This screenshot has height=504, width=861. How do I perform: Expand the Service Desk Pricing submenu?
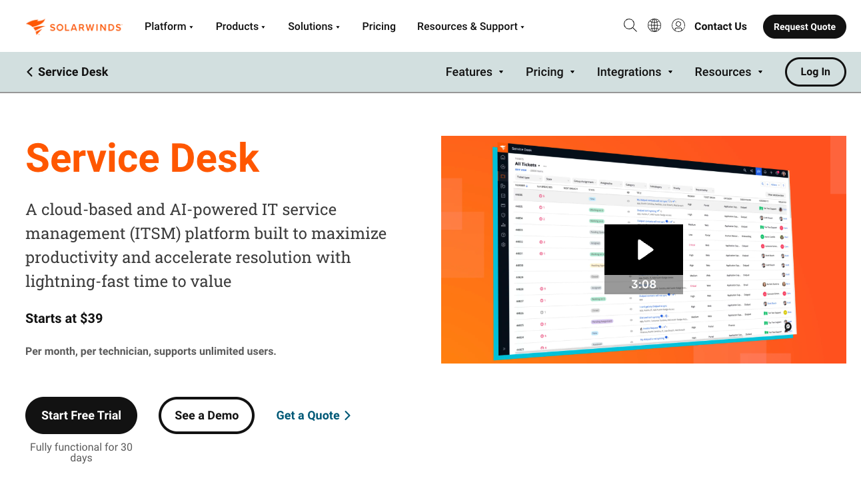point(550,72)
